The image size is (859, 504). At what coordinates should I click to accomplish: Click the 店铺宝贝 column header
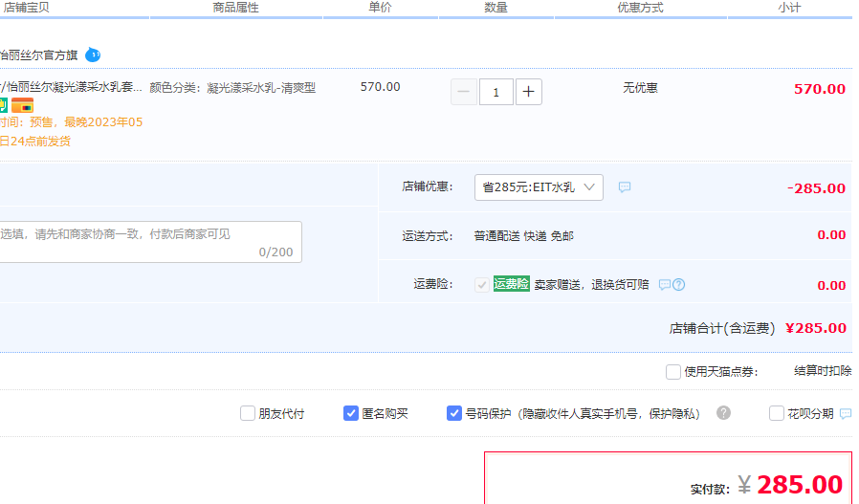tap(26, 7)
